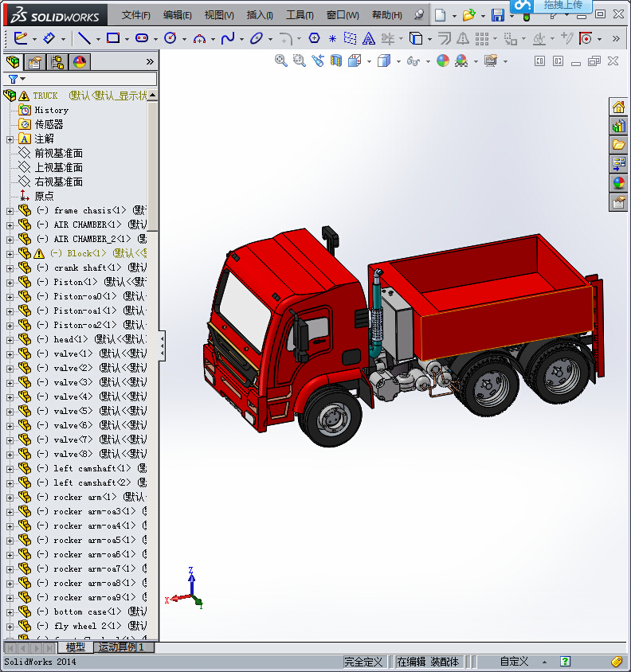Toggle the Section View icon
The width and height of the screenshot is (631, 672).
pyautogui.click(x=336, y=61)
